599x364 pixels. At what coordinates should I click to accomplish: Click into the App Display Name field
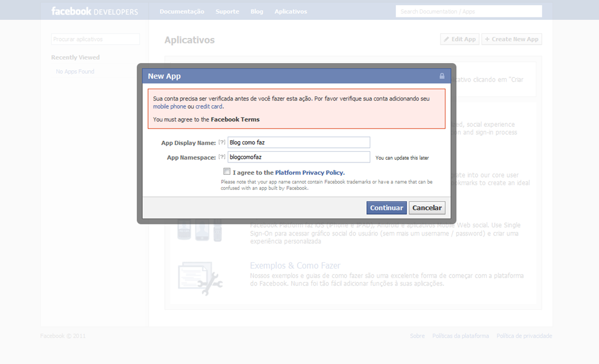coord(299,143)
